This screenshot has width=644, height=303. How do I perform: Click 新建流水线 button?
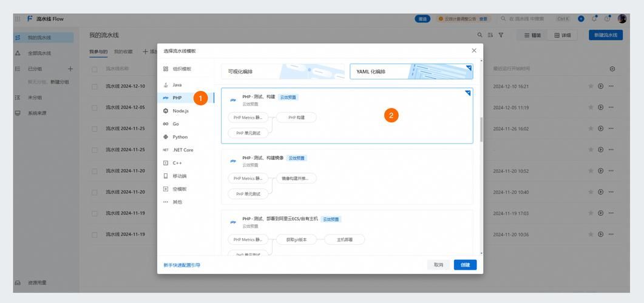pos(606,35)
